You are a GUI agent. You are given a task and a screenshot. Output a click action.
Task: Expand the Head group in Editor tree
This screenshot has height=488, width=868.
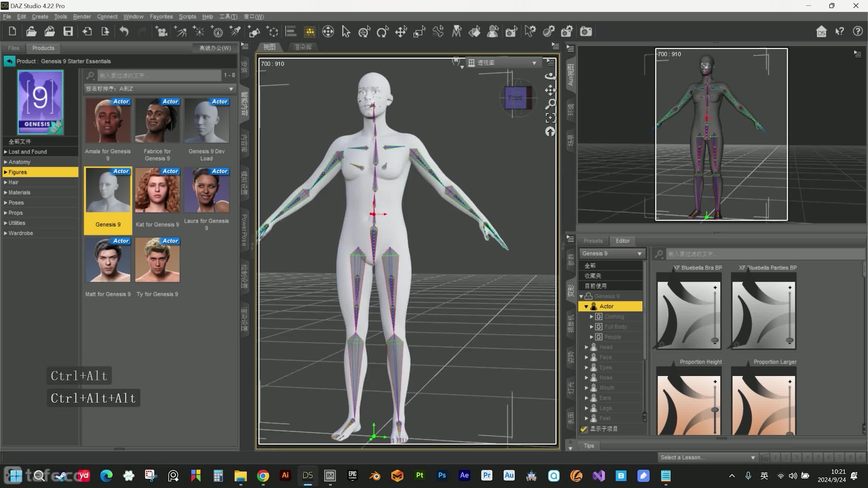coord(586,347)
